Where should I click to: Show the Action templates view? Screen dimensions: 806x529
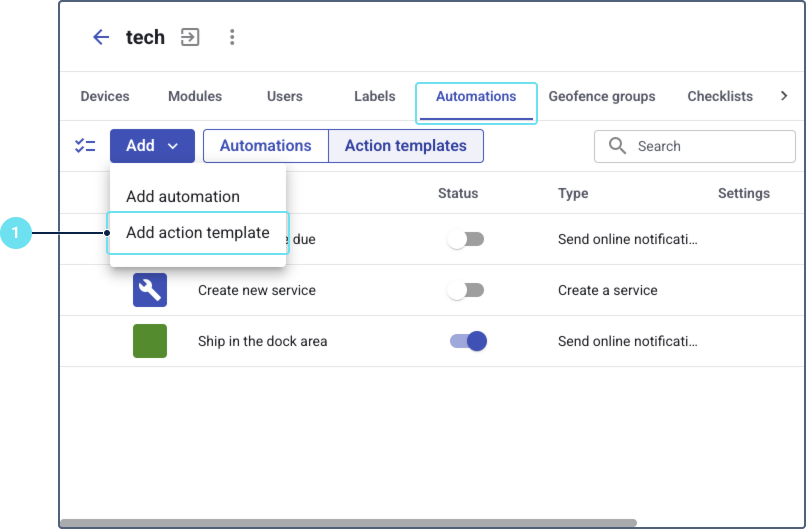click(405, 146)
